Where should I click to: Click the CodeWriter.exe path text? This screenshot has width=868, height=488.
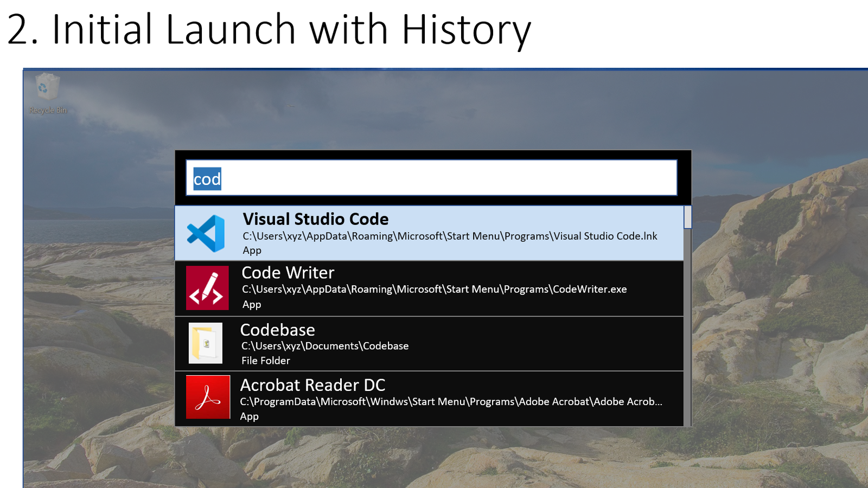click(435, 289)
